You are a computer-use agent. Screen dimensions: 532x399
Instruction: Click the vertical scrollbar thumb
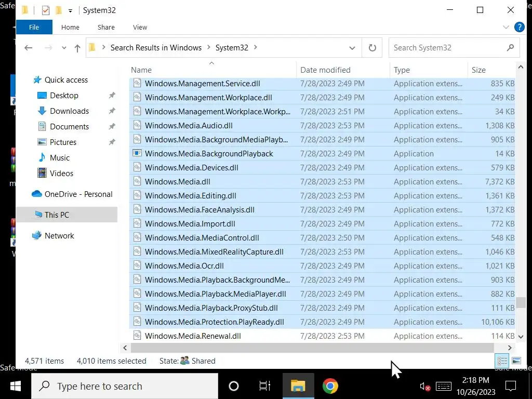(521, 302)
